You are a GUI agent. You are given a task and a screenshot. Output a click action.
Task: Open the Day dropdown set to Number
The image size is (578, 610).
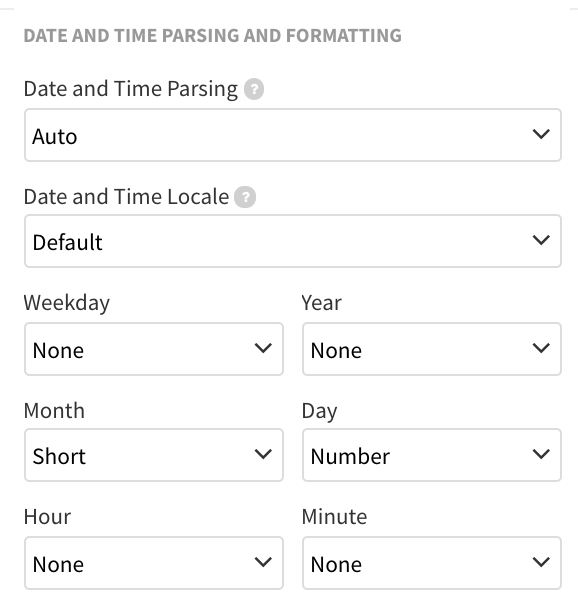432,455
